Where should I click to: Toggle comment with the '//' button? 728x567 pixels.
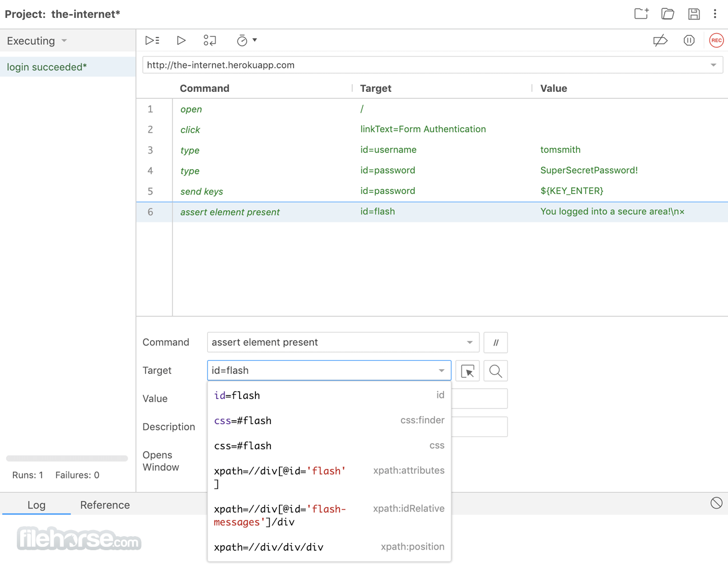coord(496,342)
